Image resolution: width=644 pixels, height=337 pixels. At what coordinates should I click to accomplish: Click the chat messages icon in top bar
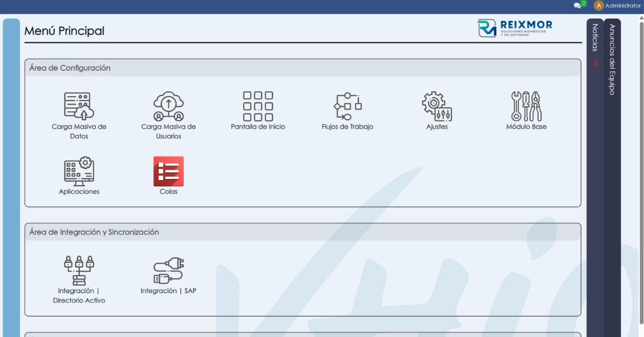(x=577, y=5)
